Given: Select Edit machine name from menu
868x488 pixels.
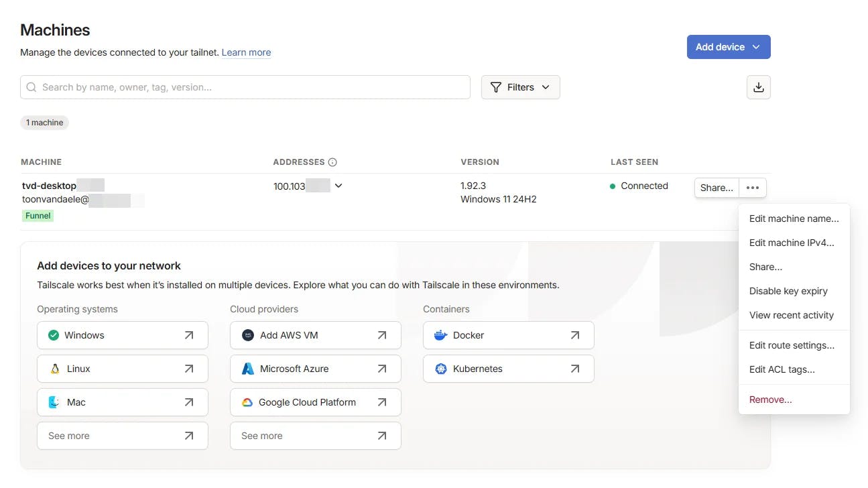Looking at the screenshot, I should [794, 219].
